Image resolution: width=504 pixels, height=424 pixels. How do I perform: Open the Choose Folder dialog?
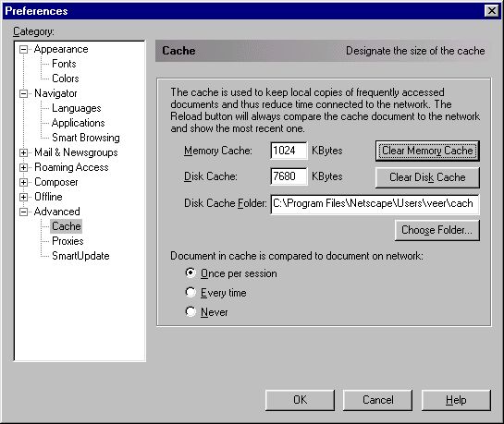click(x=437, y=230)
